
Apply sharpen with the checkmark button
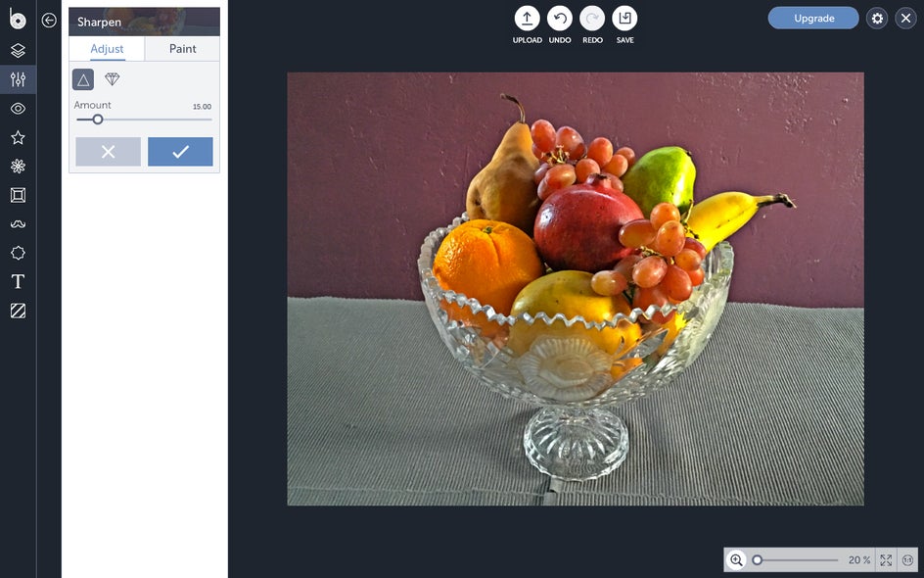[180, 152]
